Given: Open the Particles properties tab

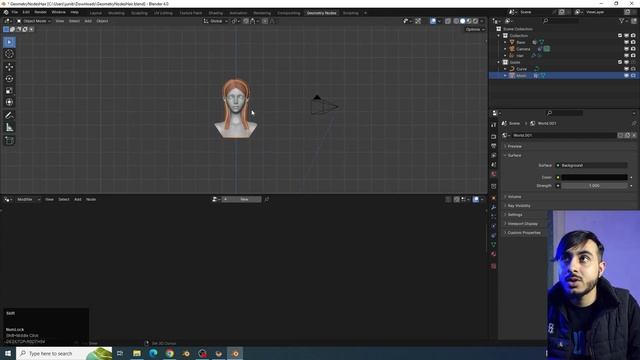Looking at the screenshot, I should pyautogui.click(x=493, y=217).
